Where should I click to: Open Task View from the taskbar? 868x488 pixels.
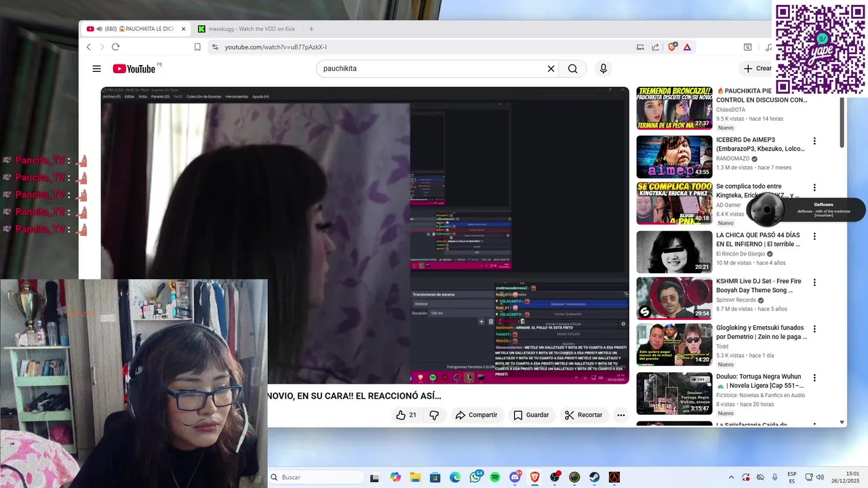tap(374, 477)
